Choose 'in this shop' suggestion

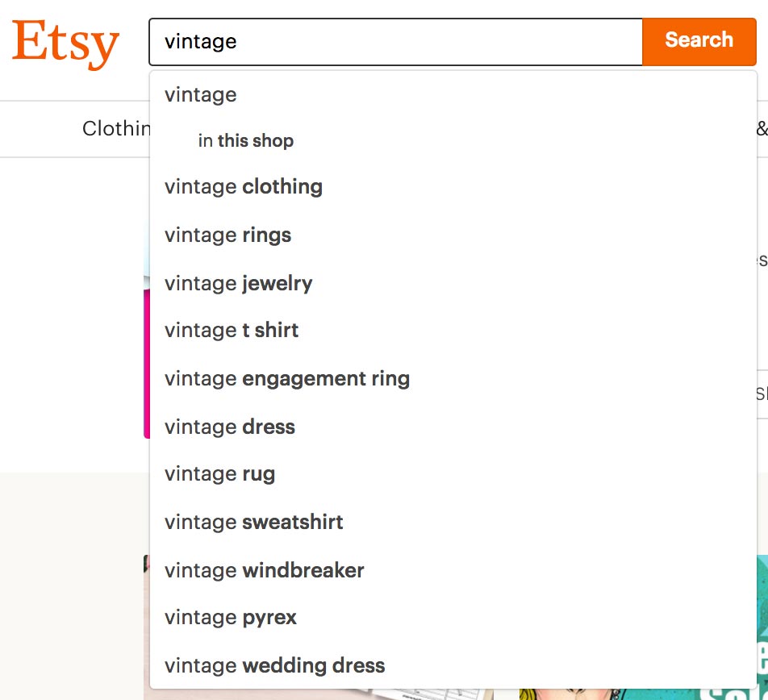pos(453,140)
